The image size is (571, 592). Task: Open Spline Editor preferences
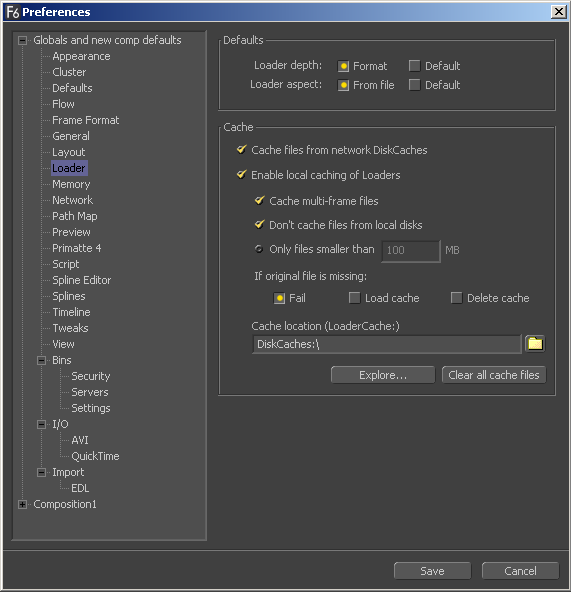coord(82,280)
